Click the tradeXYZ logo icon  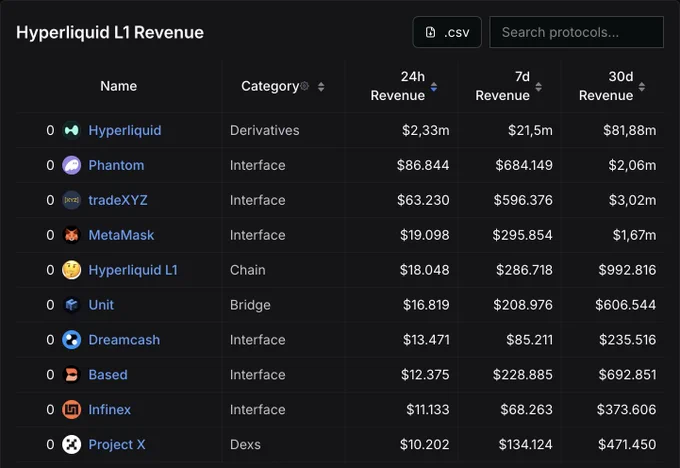[x=72, y=200]
